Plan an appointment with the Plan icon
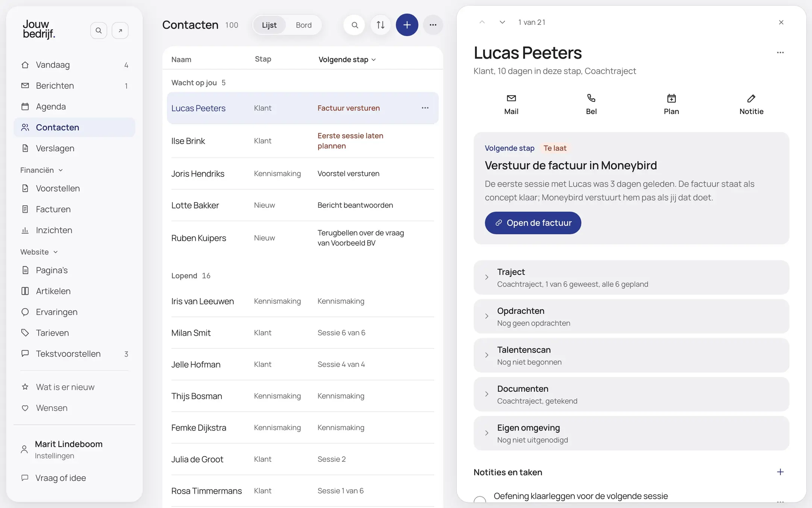The height and width of the screenshot is (508, 812). coord(671,104)
